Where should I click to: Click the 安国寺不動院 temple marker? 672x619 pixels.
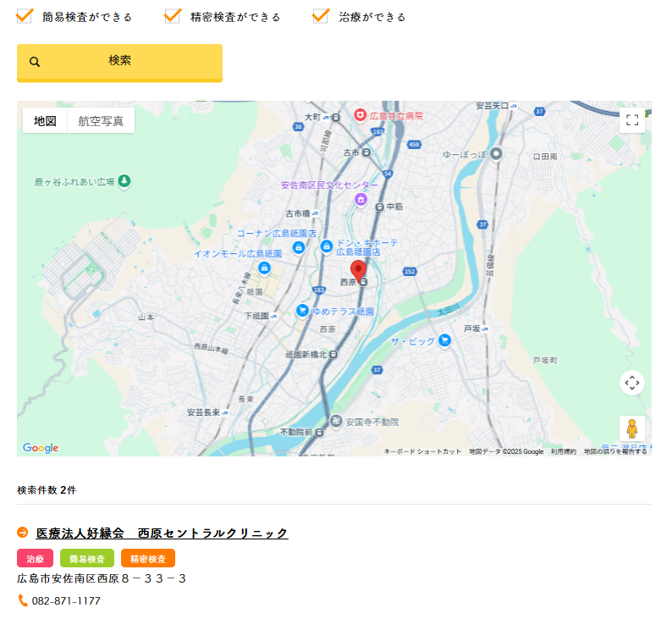point(336,422)
